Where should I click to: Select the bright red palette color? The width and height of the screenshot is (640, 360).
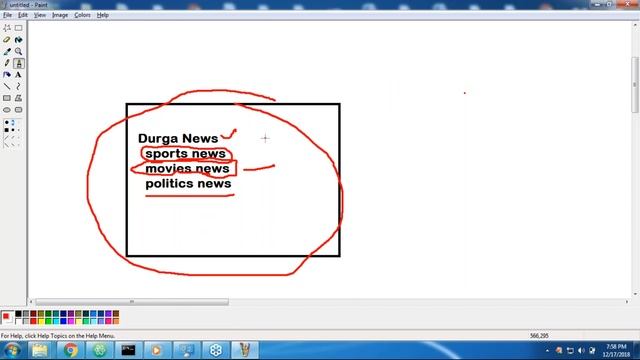(33, 321)
